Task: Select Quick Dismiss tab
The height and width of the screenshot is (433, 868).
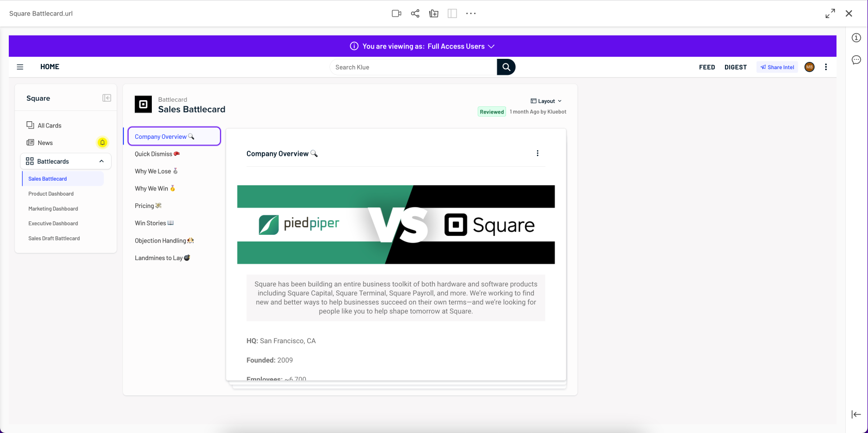Action: tap(154, 154)
